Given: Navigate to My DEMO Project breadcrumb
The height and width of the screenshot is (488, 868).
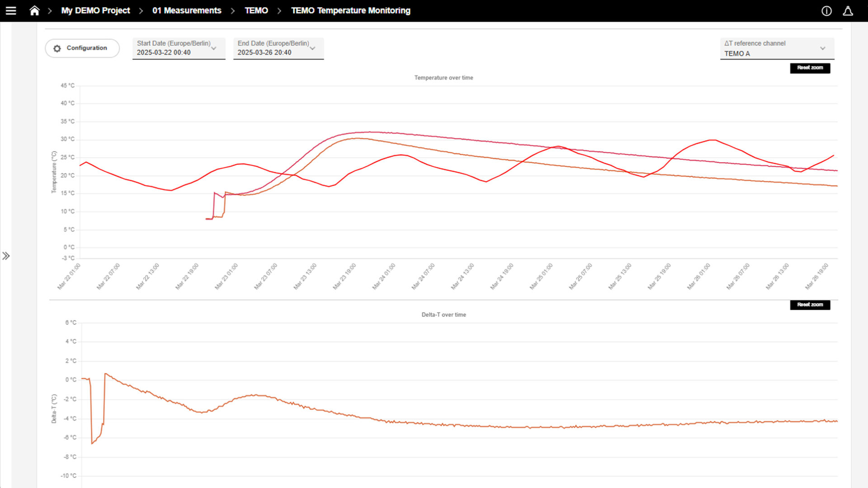Looking at the screenshot, I should (x=95, y=10).
